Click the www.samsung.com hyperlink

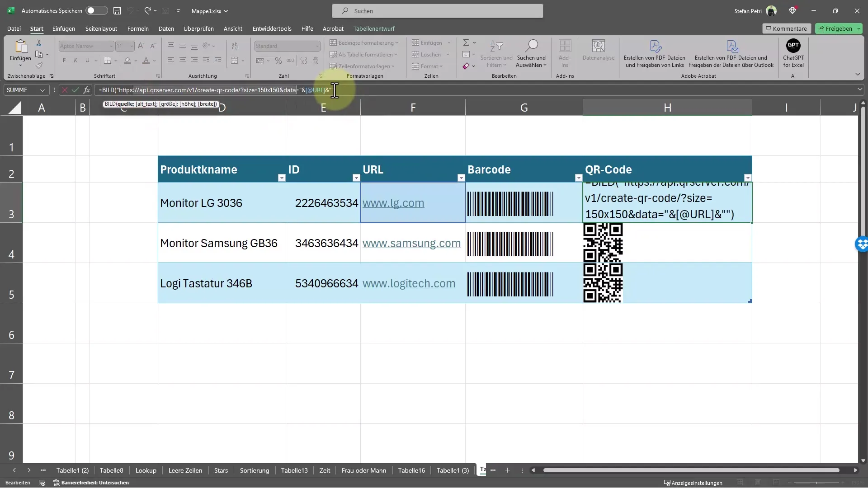pyautogui.click(x=411, y=243)
